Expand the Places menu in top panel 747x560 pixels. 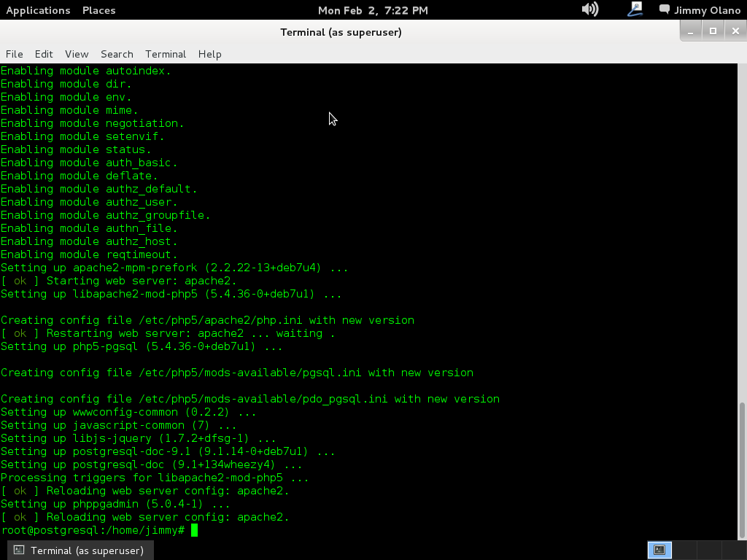[98, 10]
